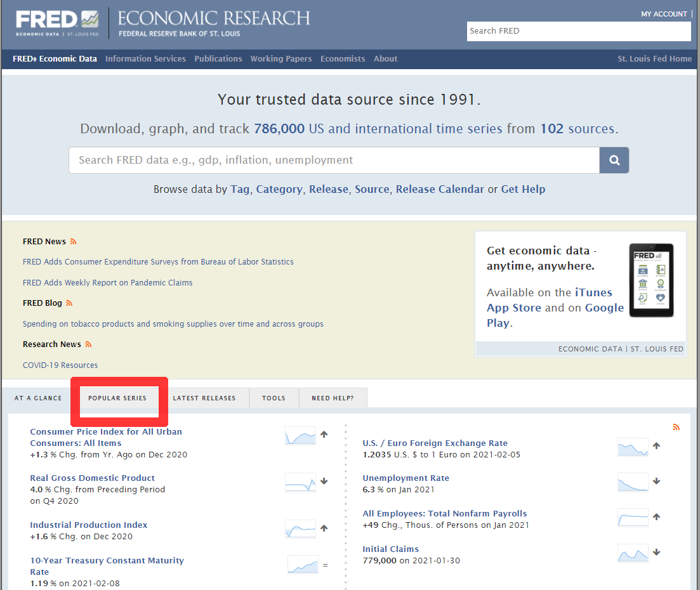700x590 pixels.
Task: Click the RSS icon in the At a Glance panel
Action: click(677, 427)
